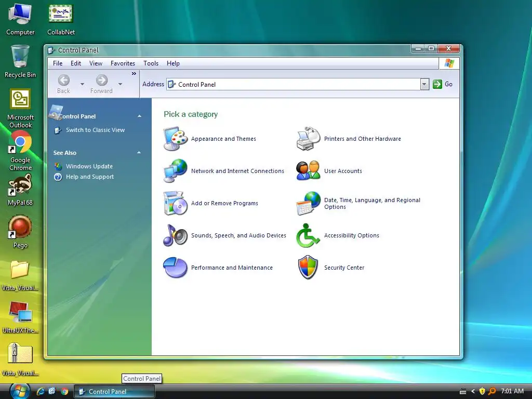Viewport: 532px width, 399px height.
Task: Click Network and Internet Connections text link
Action: (237, 171)
